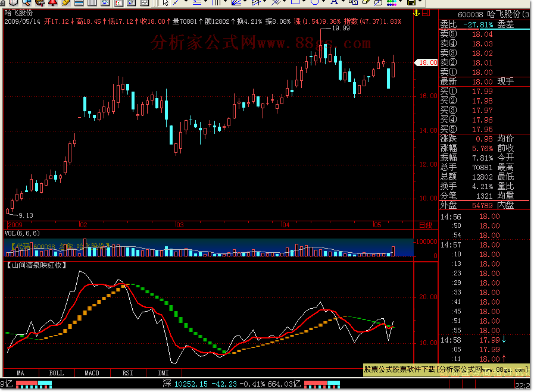This screenshot has height=392, width=534.
Task: Select the 600038 stock code in header
Action: click(x=470, y=15)
